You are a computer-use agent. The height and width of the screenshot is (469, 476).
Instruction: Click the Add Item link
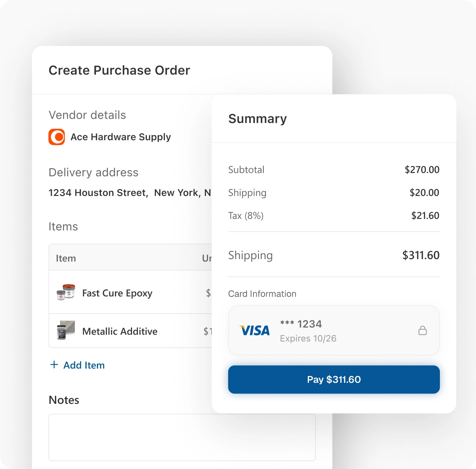click(x=84, y=365)
